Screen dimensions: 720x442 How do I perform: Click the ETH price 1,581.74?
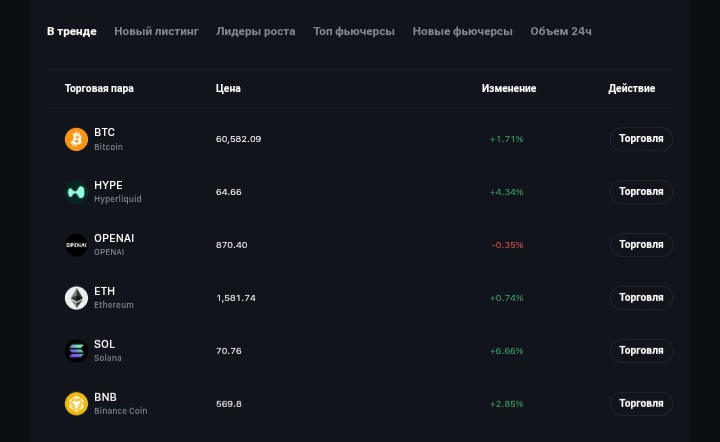[236, 298]
